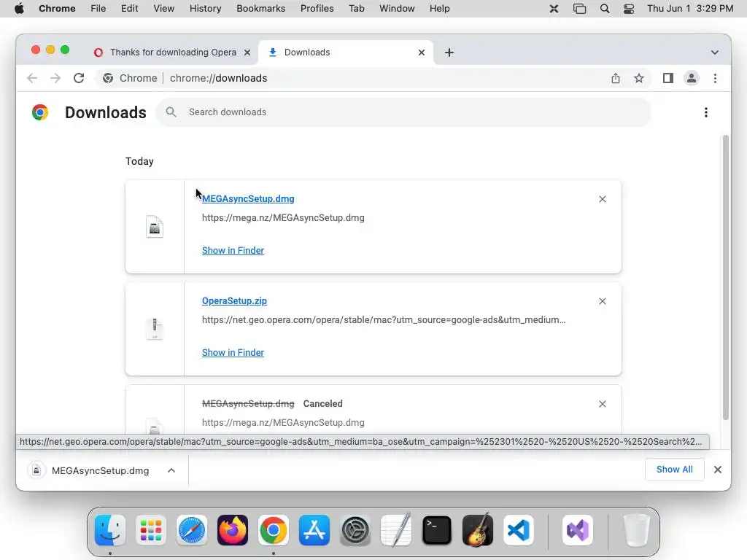Show MEGAsyncSetup.dmg in Finder
Screen dimensions: 747x560
click(233, 251)
